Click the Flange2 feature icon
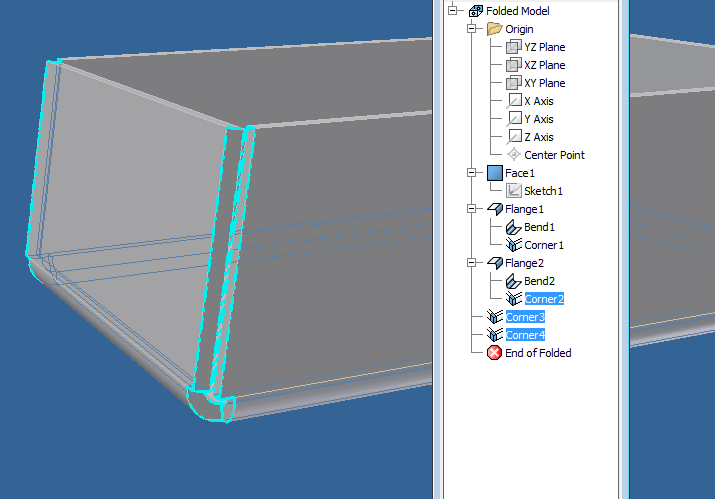The width and height of the screenshot is (715, 499). pyautogui.click(x=495, y=263)
